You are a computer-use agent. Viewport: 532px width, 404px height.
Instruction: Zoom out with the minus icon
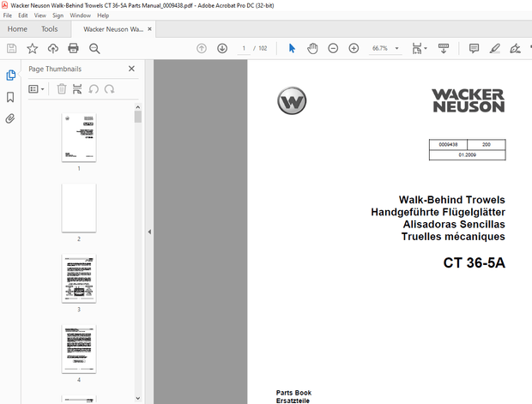333,49
